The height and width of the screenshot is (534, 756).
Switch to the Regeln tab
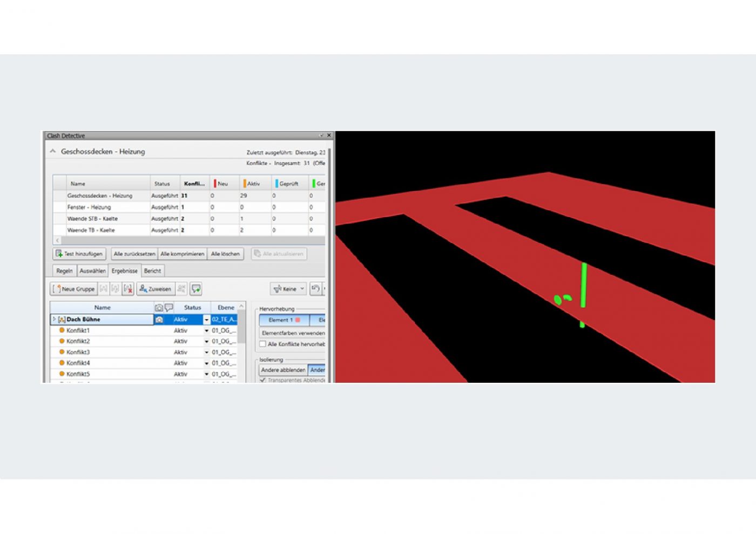(64, 271)
